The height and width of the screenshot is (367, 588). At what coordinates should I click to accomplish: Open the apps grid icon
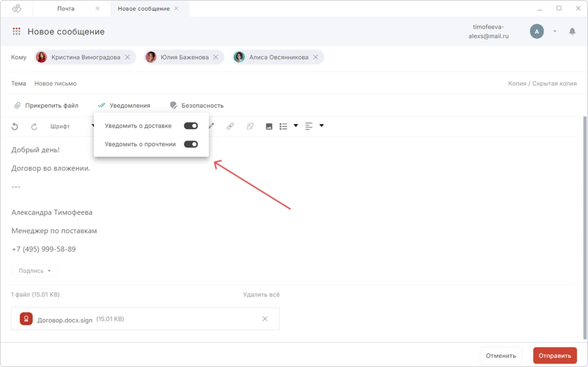click(17, 31)
